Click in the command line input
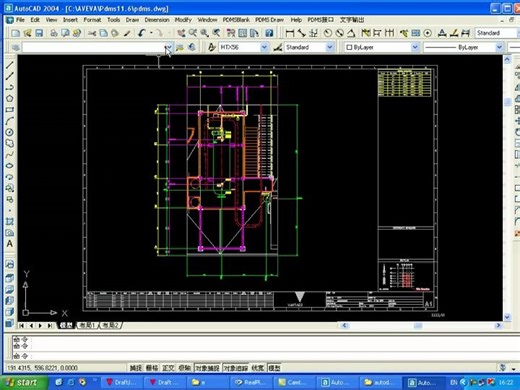520x390 pixels. (x=266, y=356)
